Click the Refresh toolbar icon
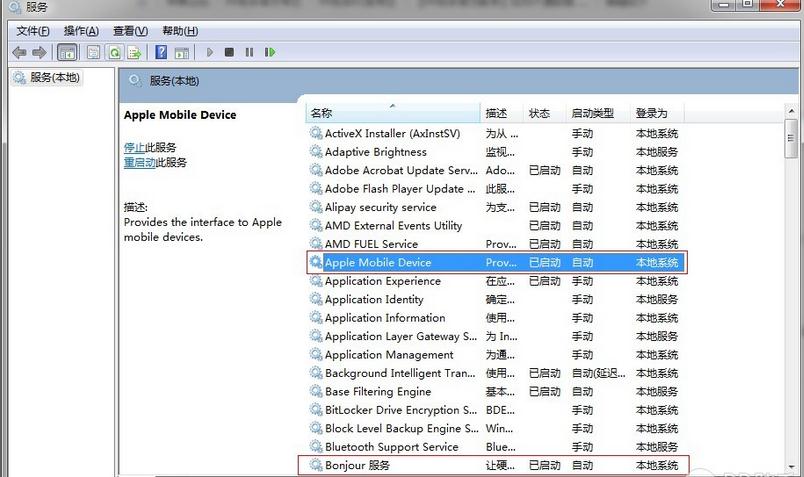The height and width of the screenshot is (477, 804). click(114, 52)
